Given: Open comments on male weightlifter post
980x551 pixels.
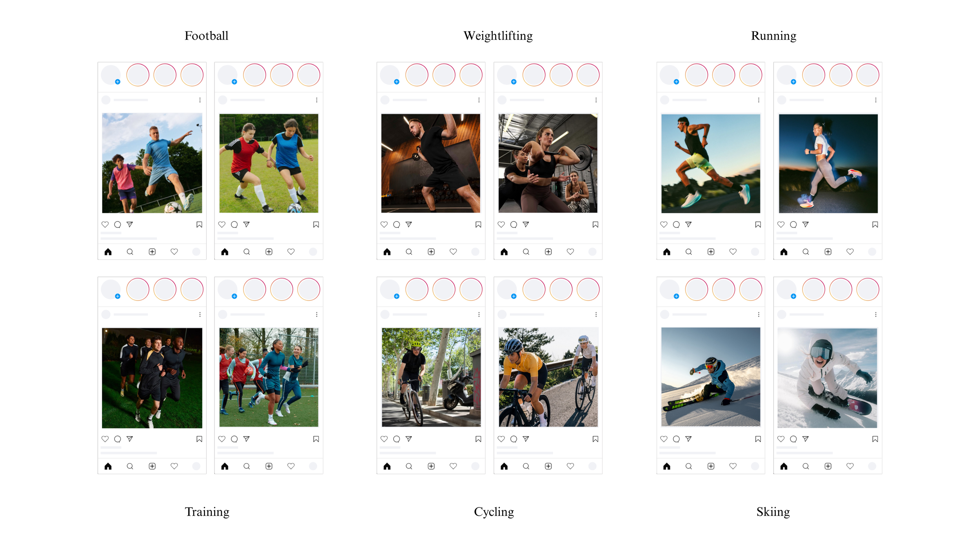Looking at the screenshot, I should pos(396,225).
